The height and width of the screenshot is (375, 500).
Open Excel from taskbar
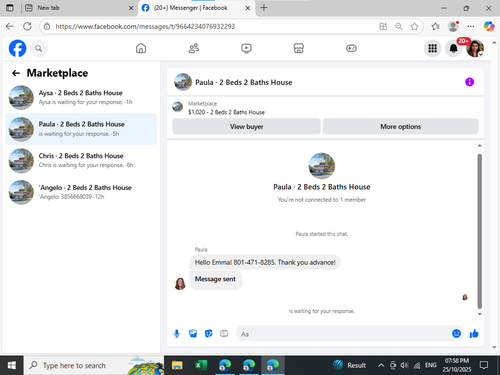click(201, 366)
